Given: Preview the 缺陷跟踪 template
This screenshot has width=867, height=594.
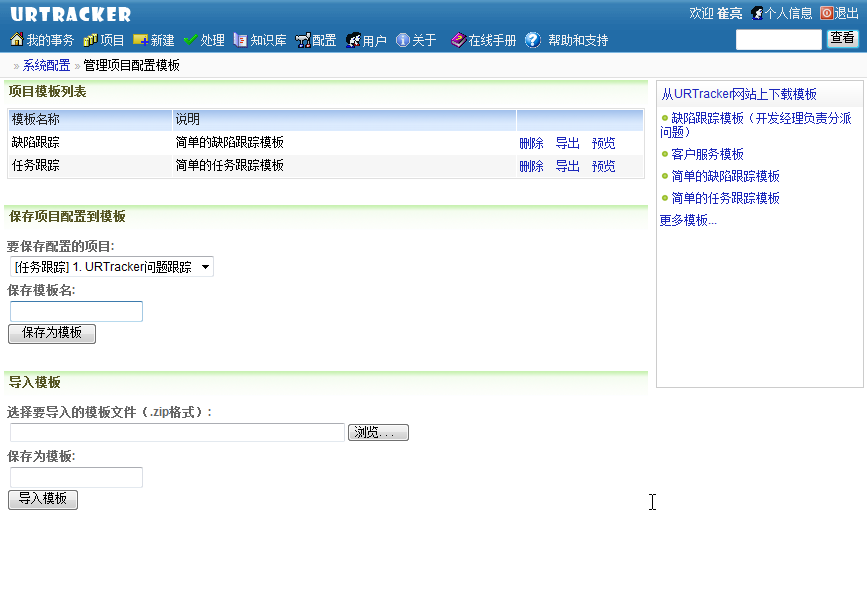Looking at the screenshot, I should tap(603, 143).
